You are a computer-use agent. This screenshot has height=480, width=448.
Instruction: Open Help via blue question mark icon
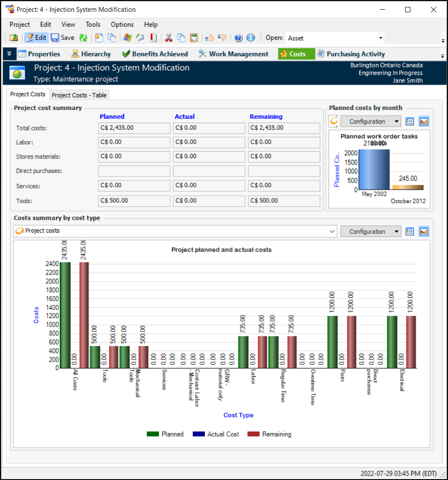pyautogui.click(x=238, y=38)
